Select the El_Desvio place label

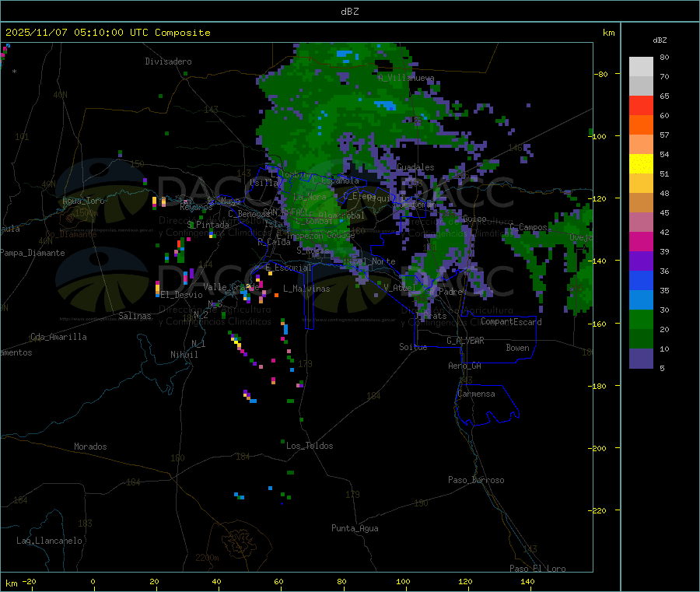point(182,295)
